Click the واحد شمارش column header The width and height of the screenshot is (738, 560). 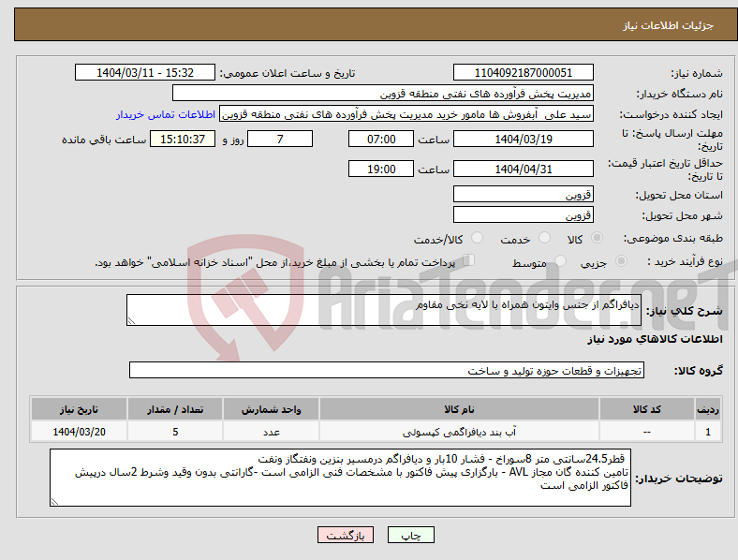click(271, 409)
